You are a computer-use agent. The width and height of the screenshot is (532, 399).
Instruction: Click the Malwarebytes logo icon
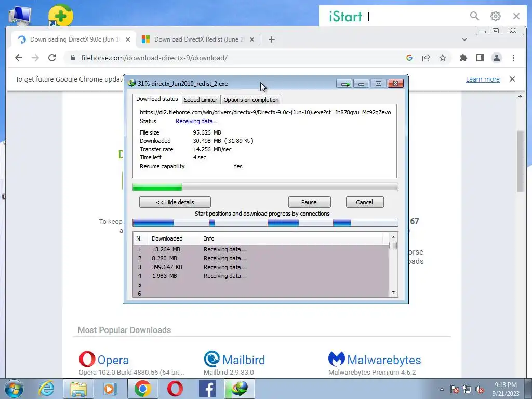coord(337,359)
